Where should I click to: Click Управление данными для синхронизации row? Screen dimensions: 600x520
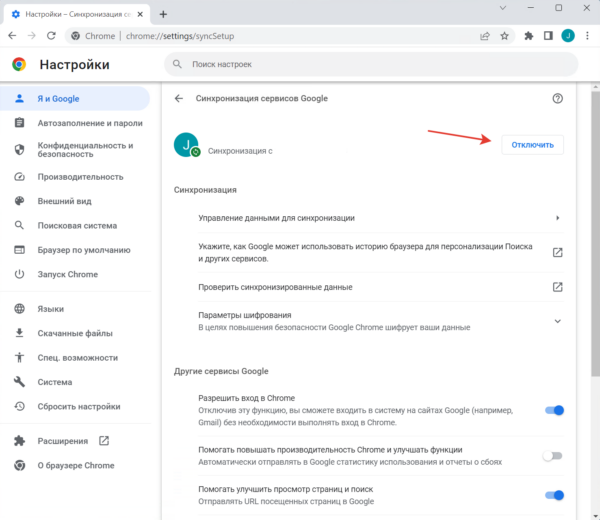[381, 218]
